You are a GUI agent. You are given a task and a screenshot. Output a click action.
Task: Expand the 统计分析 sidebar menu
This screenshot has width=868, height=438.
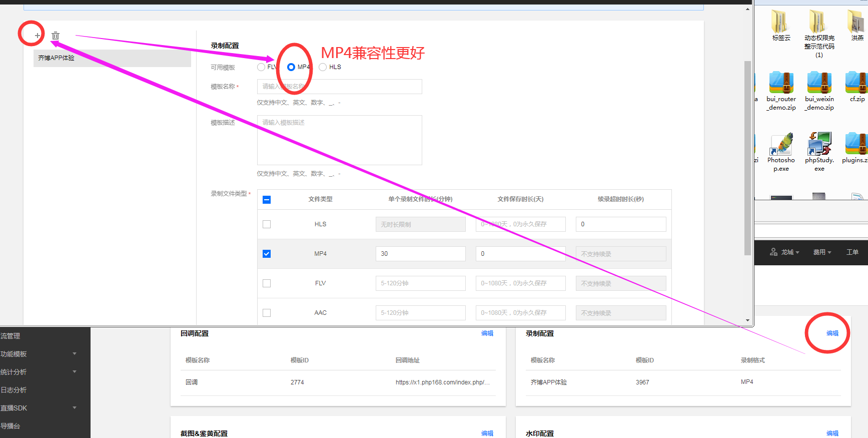[x=39, y=372]
